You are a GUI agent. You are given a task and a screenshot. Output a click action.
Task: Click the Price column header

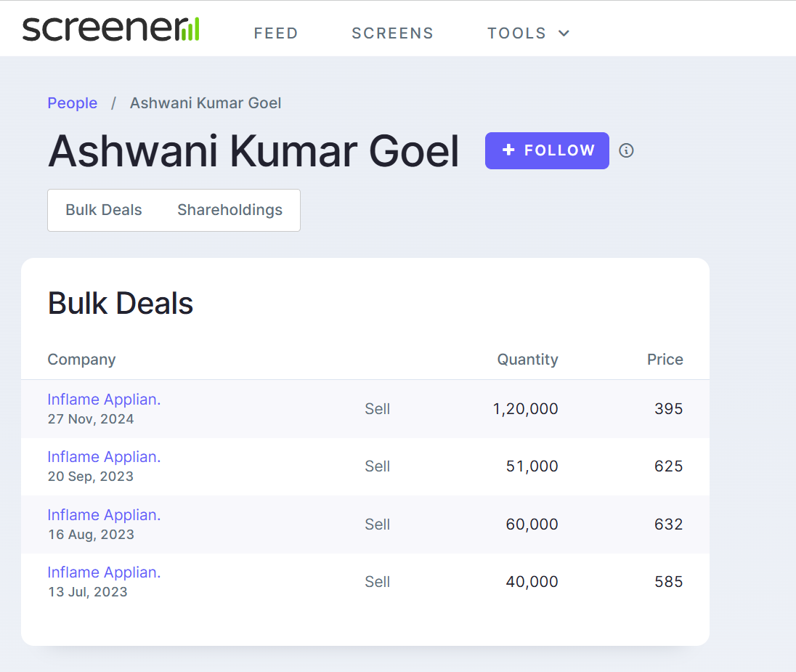click(665, 360)
